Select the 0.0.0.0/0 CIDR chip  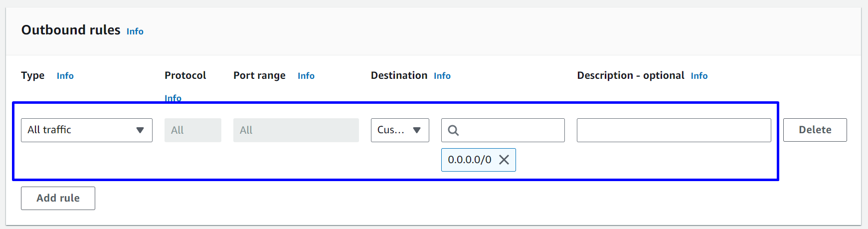(x=469, y=160)
